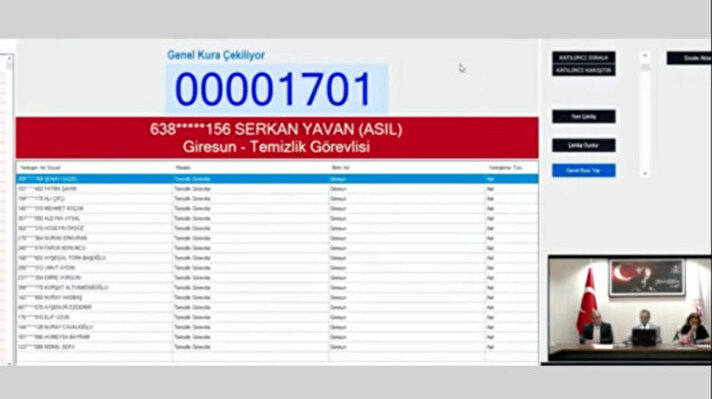The width and height of the screenshot is (712, 399).
Task: Select the UMUT AYDIN row in the table
Action: pyautogui.click(x=277, y=268)
